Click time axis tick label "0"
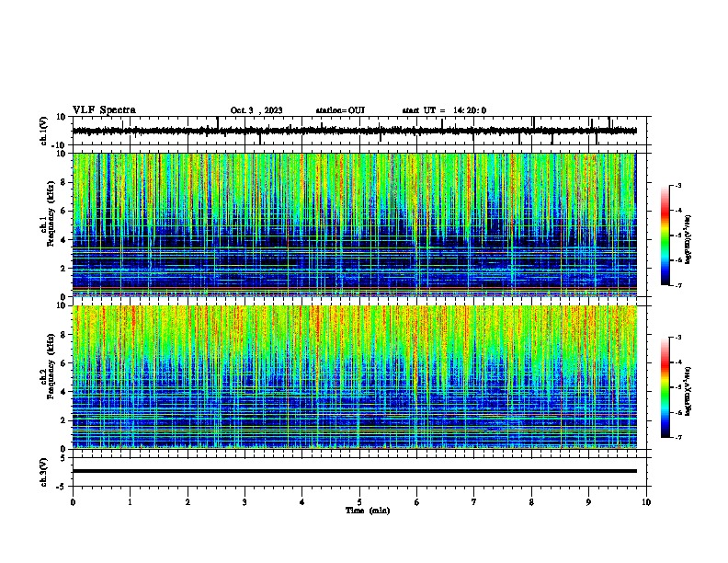 pyautogui.click(x=73, y=502)
